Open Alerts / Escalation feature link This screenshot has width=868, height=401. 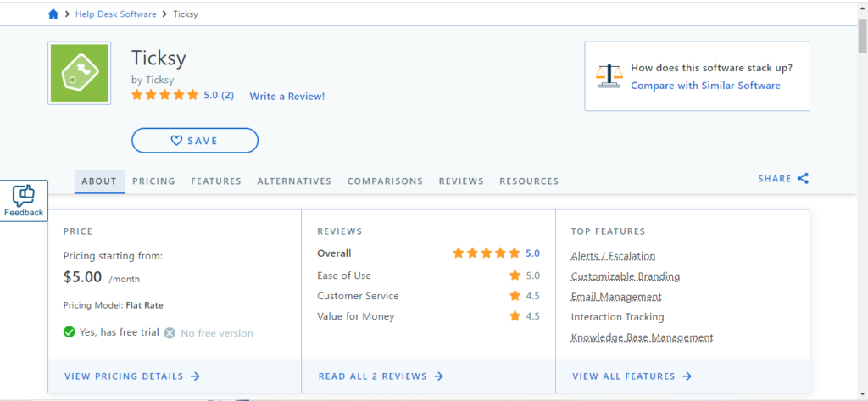tap(614, 256)
